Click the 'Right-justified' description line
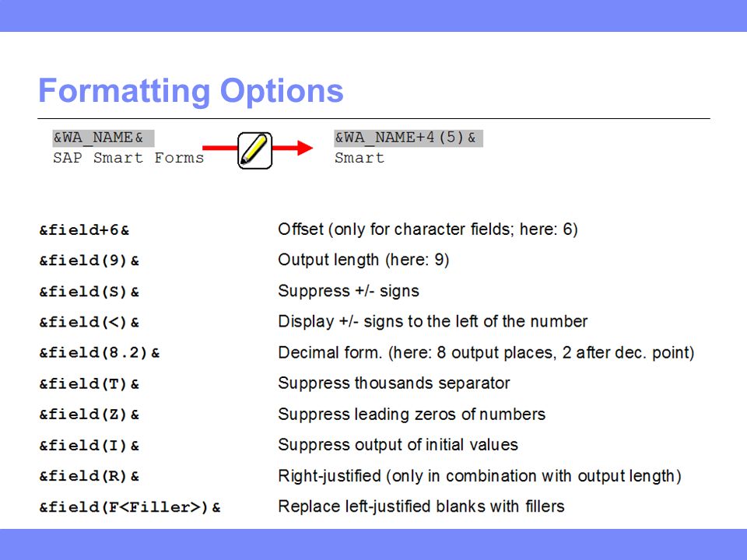Screen dimensions: 747x560 [480, 476]
